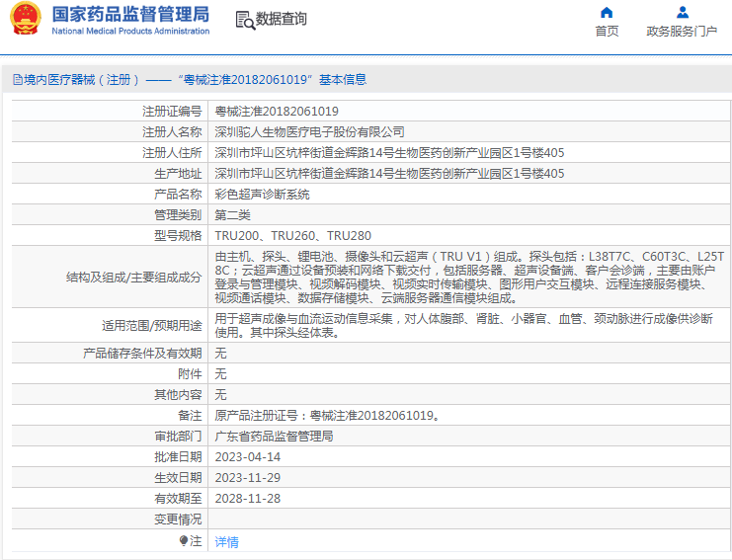Click the 生产地址 address value
The height and width of the screenshot is (560, 732).
pos(389,174)
